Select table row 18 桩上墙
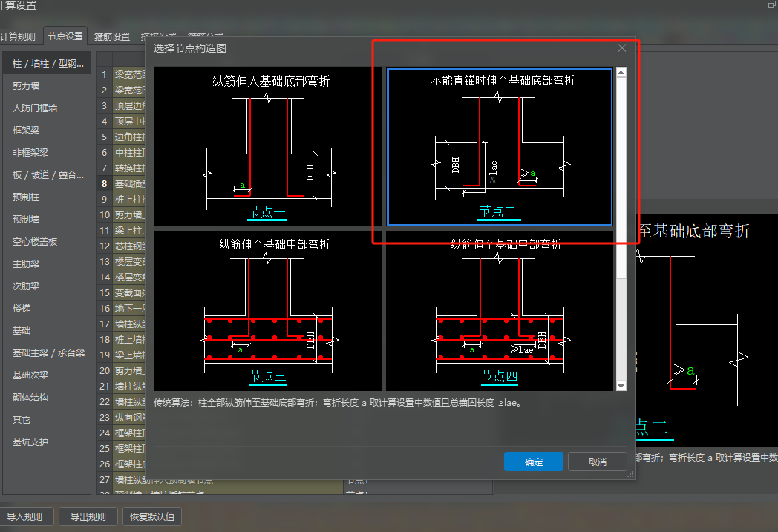This screenshot has width=778, height=532. tap(121, 340)
